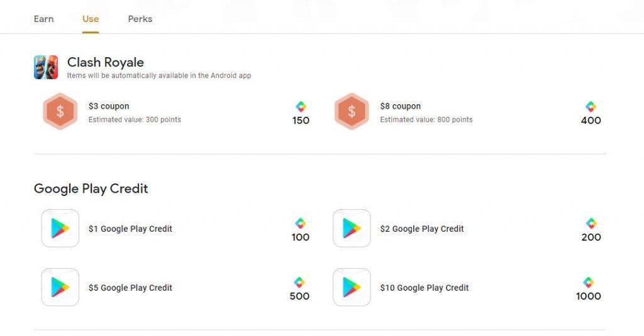This screenshot has height=336, width=644.
Task: Choose $2 Google Play Credit text
Action: point(422,229)
